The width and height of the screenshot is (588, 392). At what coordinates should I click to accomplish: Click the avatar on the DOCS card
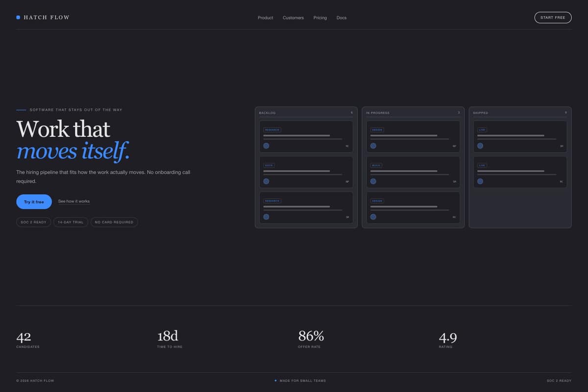point(266,181)
